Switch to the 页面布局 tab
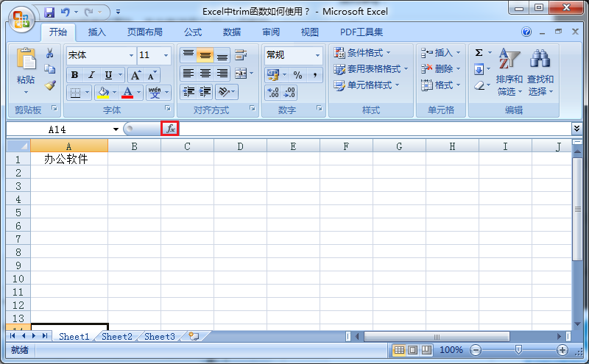Screen dimensions: 589x364 point(144,32)
